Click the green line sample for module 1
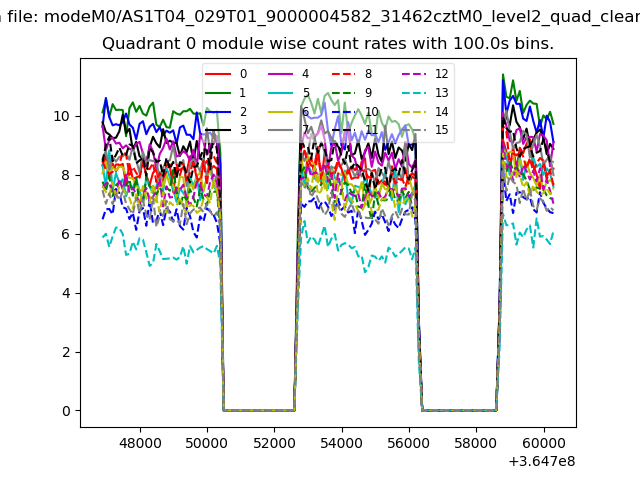The image size is (640, 480). (x=219, y=93)
